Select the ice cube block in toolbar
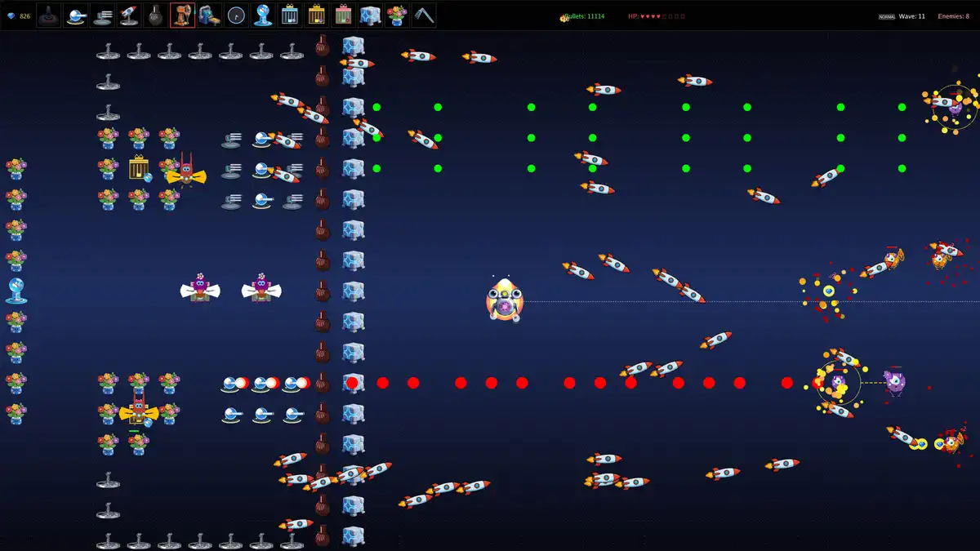 tap(370, 15)
